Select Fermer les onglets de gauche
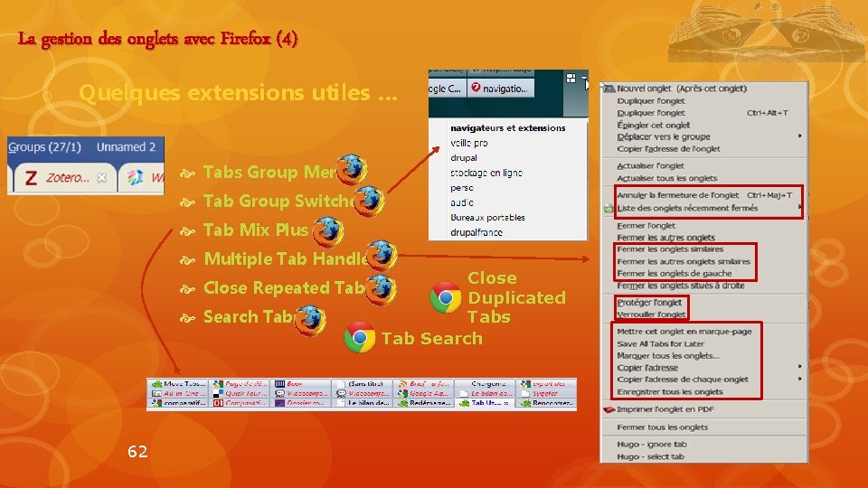 (x=675, y=273)
